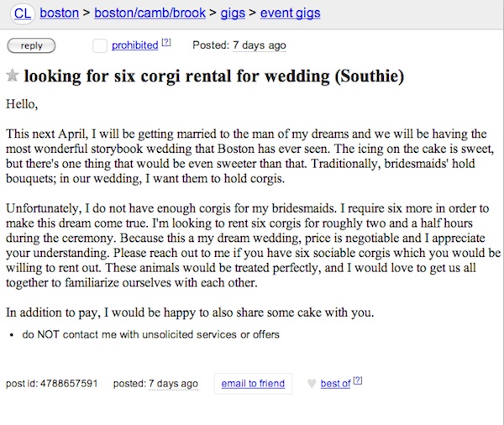Click the bottom posted 7 days ago timestamp
The width and height of the screenshot is (504, 425).
tap(173, 384)
